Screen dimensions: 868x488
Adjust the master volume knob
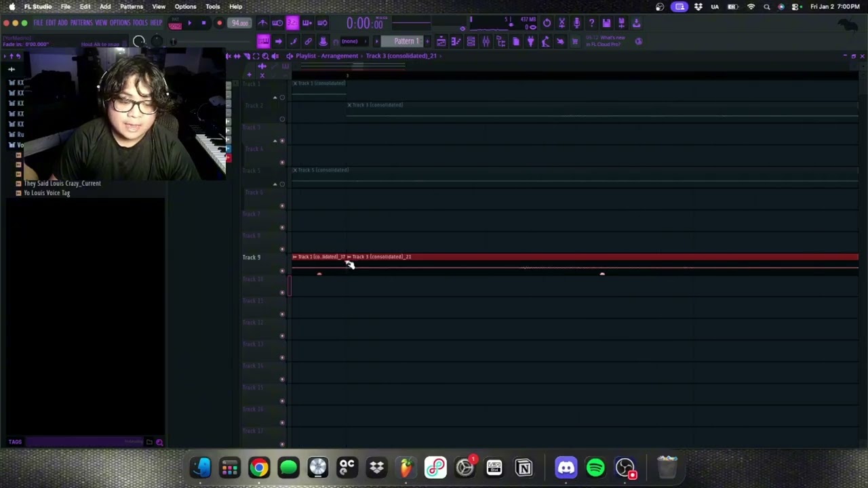[x=139, y=41]
